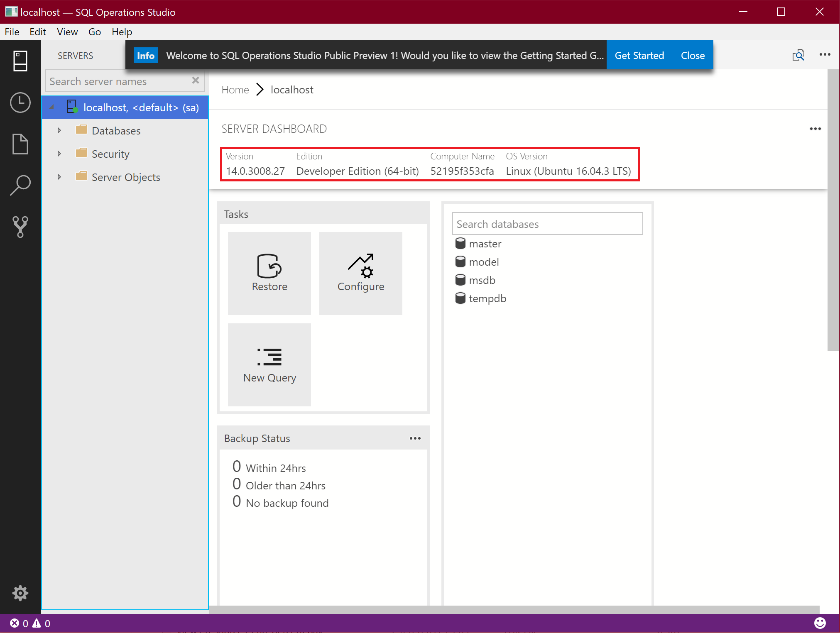Click the Computer Name 52195f353cfa
This screenshot has height=633, width=840.
(462, 171)
